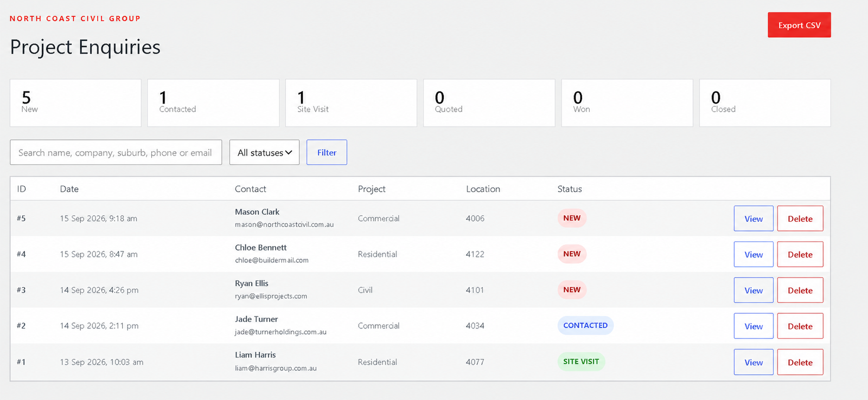Open the Ryan Ellis enquiry with View
This screenshot has width=868, height=400.
pos(754,290)
